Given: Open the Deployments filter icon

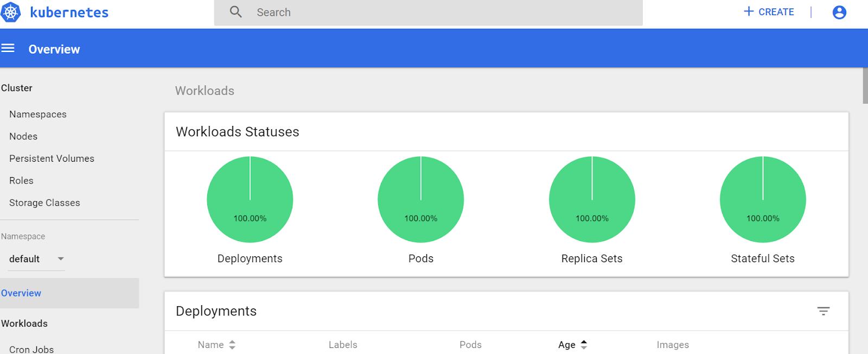Looking at the screenshot, I should (824, 311).
